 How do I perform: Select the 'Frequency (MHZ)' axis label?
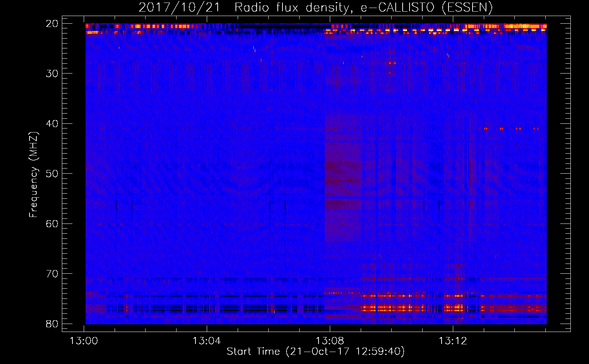click(33, 175)
